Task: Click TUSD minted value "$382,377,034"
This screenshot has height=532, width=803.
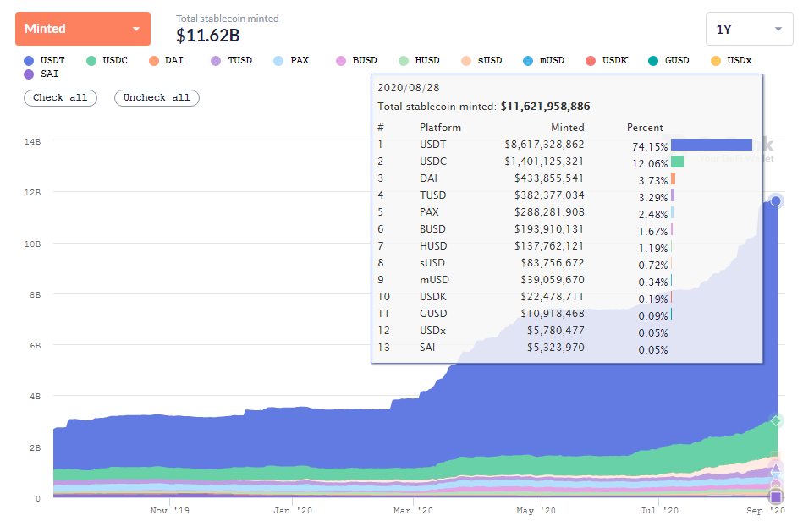Action: [549, 195]
